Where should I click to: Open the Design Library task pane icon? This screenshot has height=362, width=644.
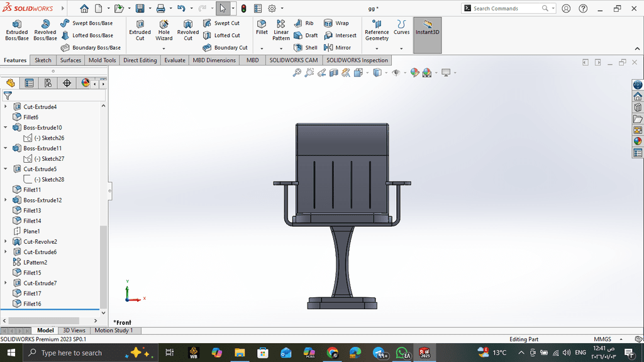click(x=638, y=108)
